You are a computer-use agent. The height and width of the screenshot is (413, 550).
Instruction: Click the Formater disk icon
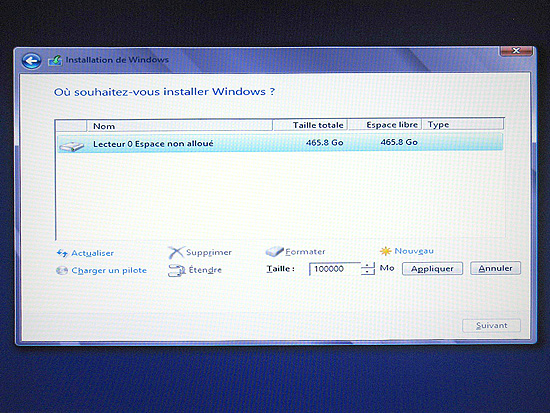tap(274, 251)
